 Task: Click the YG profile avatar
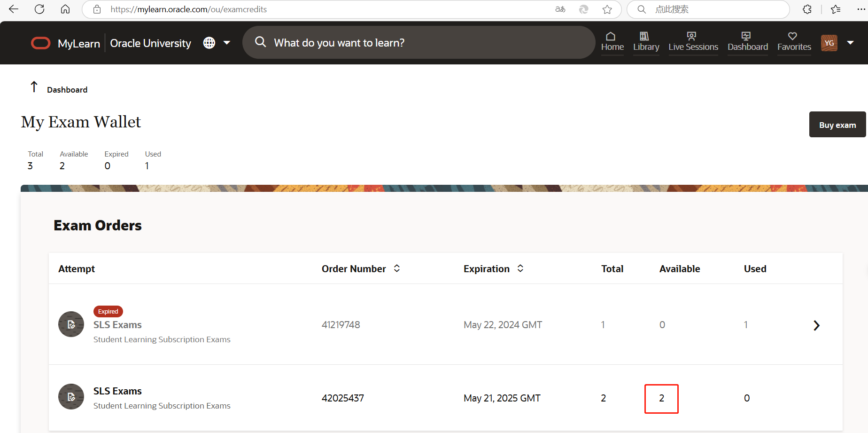(x=829, y=43)
